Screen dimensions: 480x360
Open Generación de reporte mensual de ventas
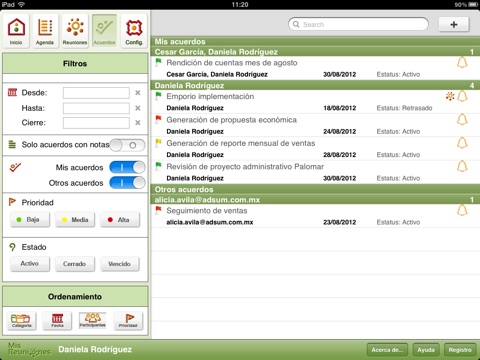point(315,149)
